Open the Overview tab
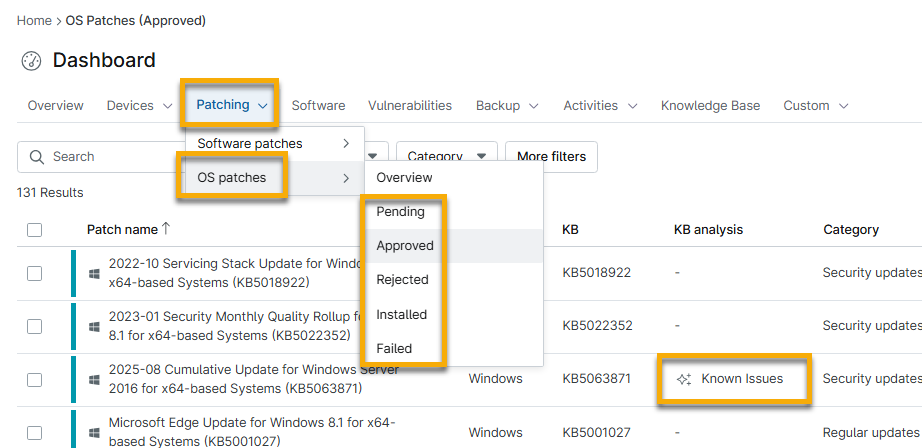This screenshot has width=922, height=448. coord(56,106)
